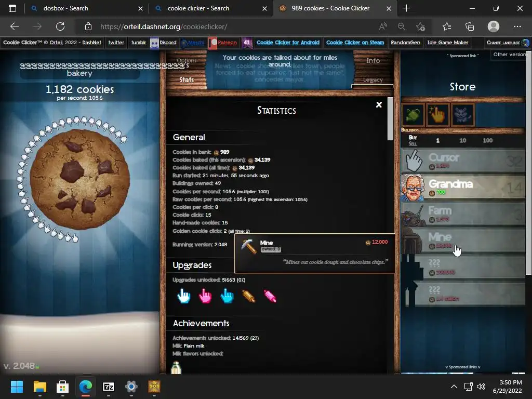The image size is (532, 399).
Task: Buy the golden pointing hand upgrade
Action: point(437,115)
